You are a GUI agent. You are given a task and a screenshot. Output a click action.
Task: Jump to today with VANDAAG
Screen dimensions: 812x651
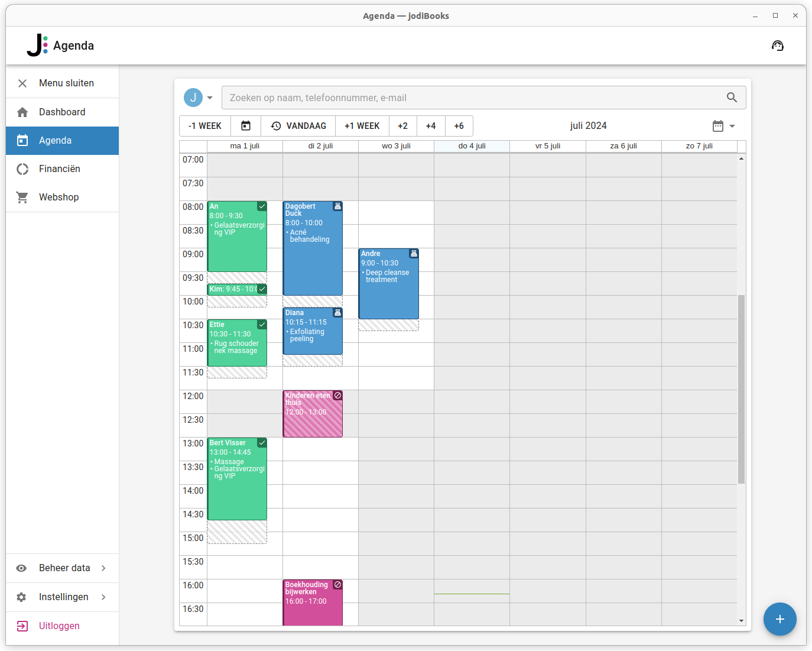click(x=298, y=126)
